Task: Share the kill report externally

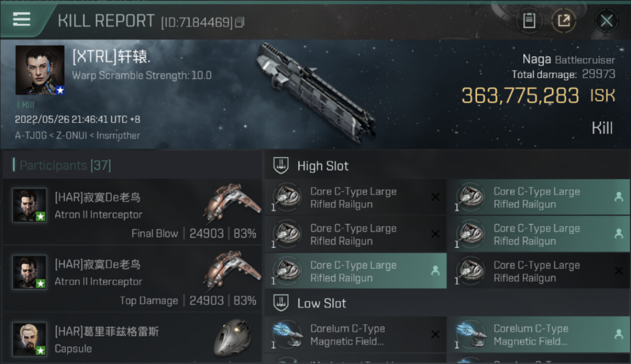Action: (x=564, y=21)
